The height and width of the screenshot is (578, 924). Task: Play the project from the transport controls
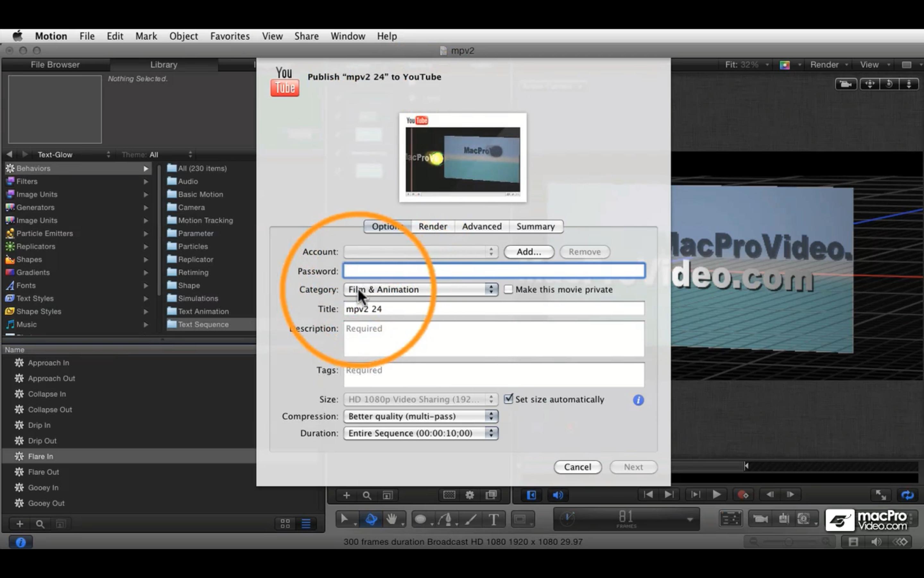click(716, 495)
